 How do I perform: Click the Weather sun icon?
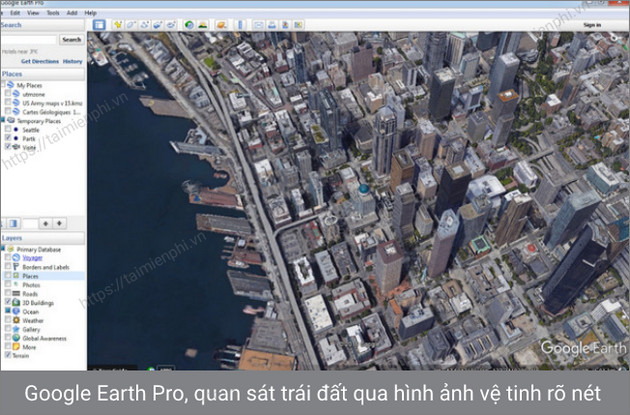[16, 320]
